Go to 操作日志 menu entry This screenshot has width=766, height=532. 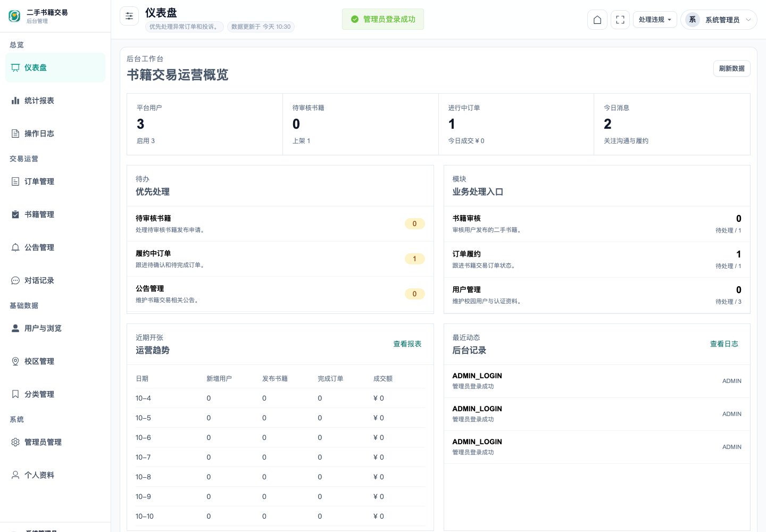(55, 134)
